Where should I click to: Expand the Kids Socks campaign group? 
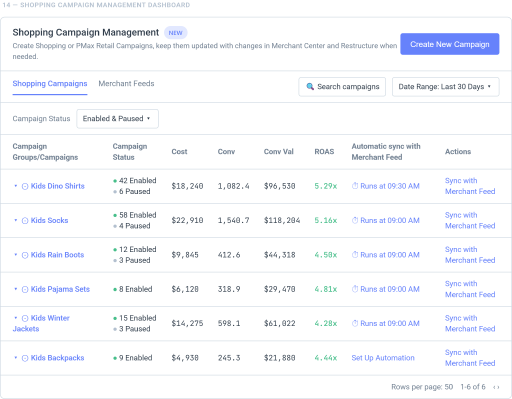(15, 220)
